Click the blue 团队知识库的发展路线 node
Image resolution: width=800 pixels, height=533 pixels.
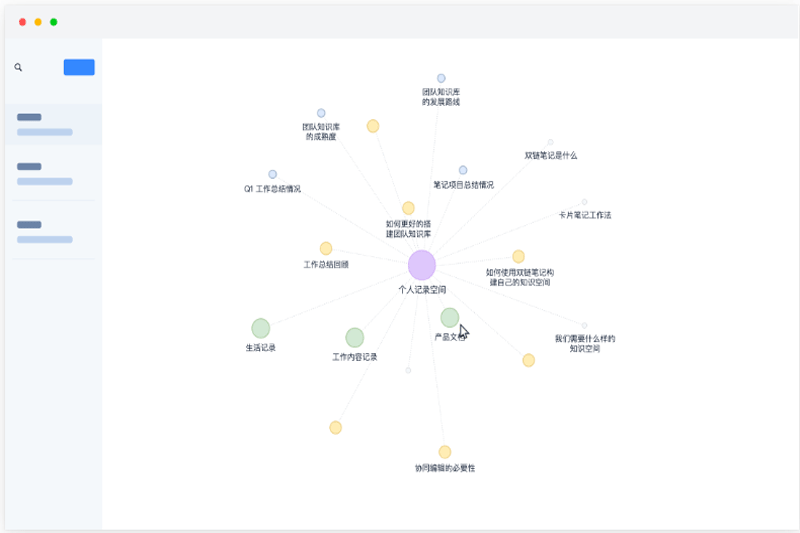tap(441, 78)
